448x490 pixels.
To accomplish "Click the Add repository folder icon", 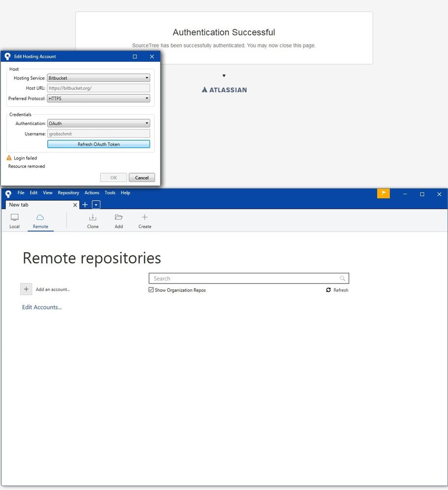I will 118,217.
